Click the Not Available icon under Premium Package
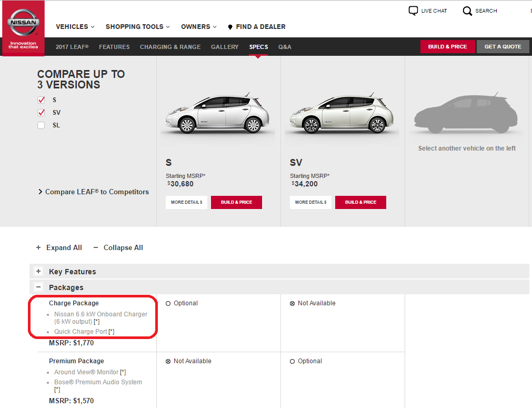Image resolution: width=532 pixels, height=408 pixels. pyautogui.click(x=167, y=361)
